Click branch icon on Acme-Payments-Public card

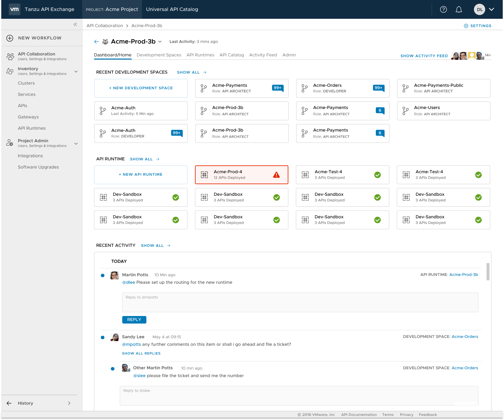coord(405,88)
